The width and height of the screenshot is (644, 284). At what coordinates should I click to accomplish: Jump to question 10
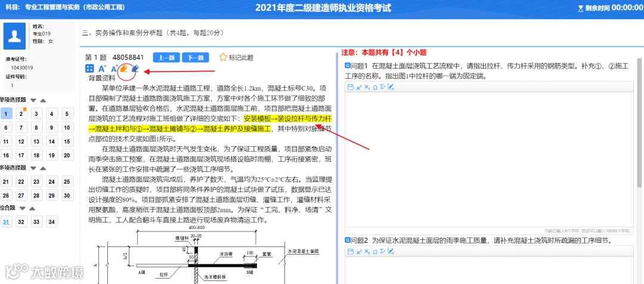[67, 128]
